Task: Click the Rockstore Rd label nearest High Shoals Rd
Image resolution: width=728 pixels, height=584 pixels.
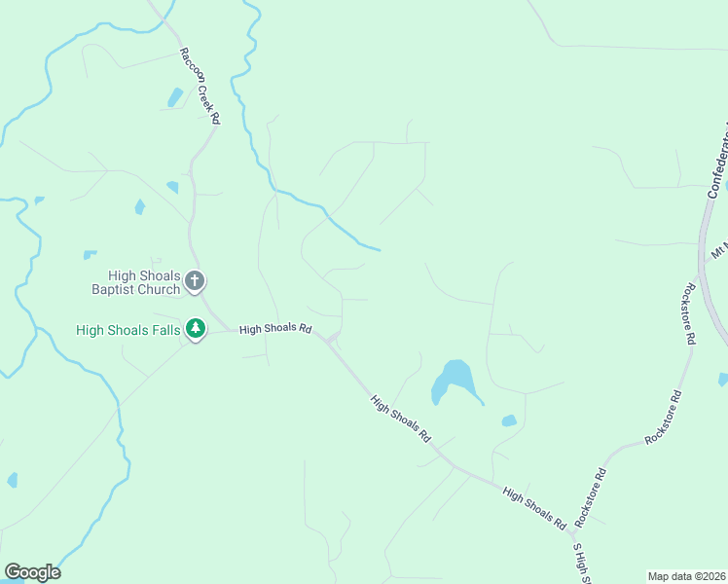Action: point(590,497)
